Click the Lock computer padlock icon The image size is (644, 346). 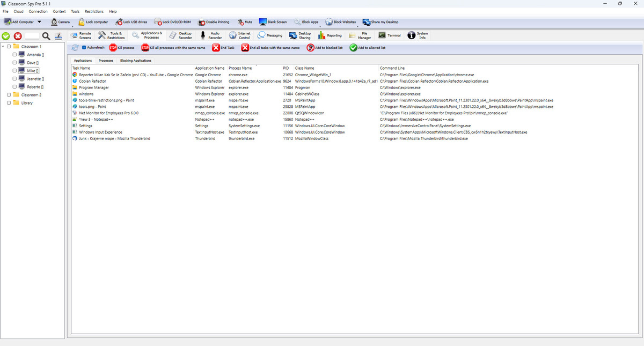(81, 22)
